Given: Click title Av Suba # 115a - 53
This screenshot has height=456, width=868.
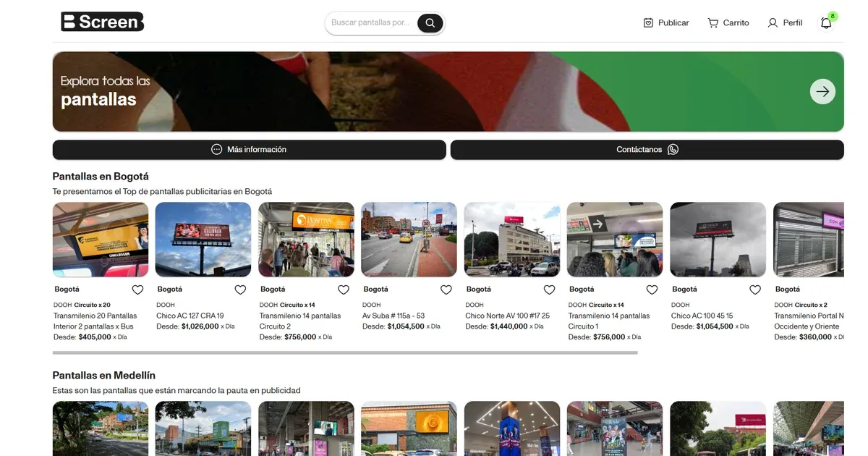Looking at the screenshot, I should (393, 316).
